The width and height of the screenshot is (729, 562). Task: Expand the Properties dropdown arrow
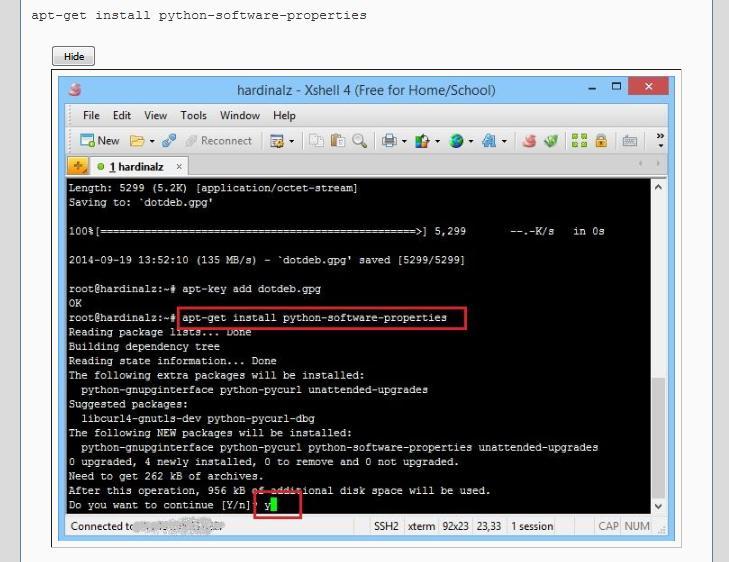[292, 141]
